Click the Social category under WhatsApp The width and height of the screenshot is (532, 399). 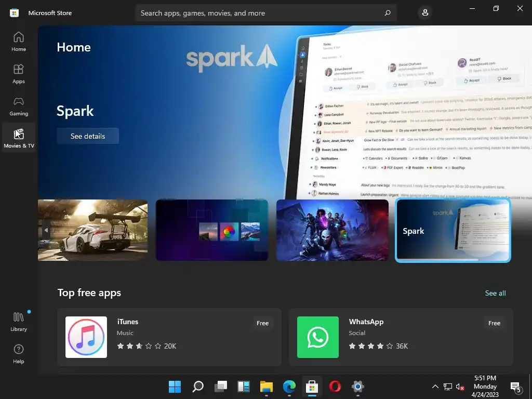[357, 333]
